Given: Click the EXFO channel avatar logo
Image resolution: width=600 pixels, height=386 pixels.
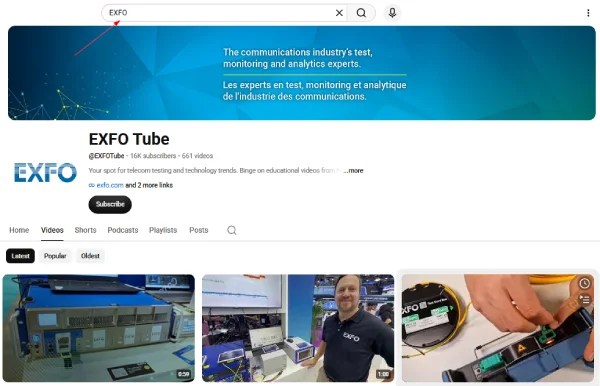Looking at the screenshot, I should tap(45, 173).
